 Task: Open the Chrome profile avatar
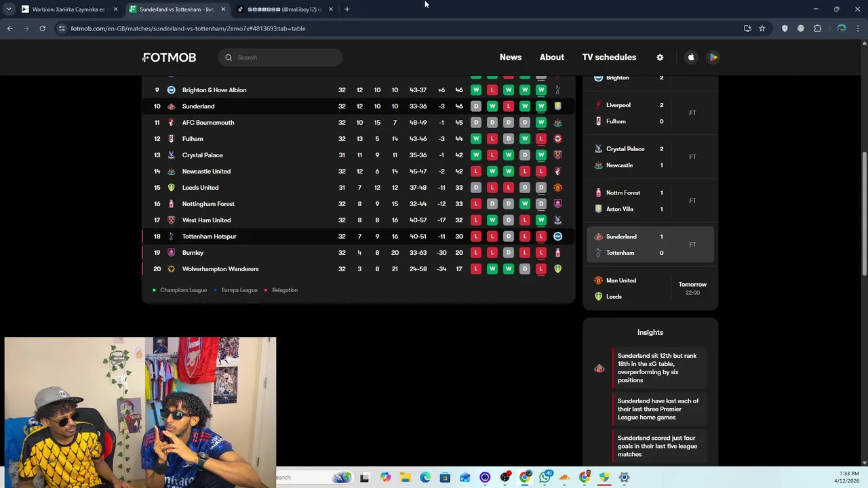click(x=842, y=28)
